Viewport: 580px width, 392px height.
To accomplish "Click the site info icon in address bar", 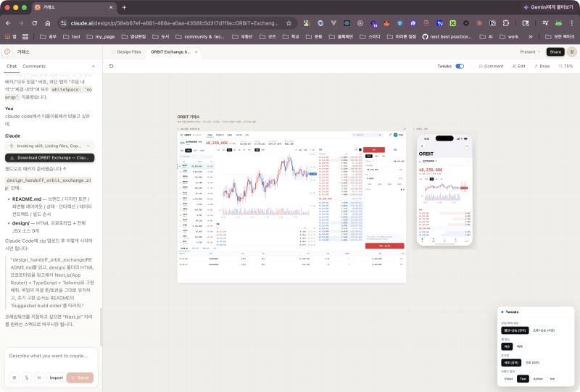I will [64, 23].
